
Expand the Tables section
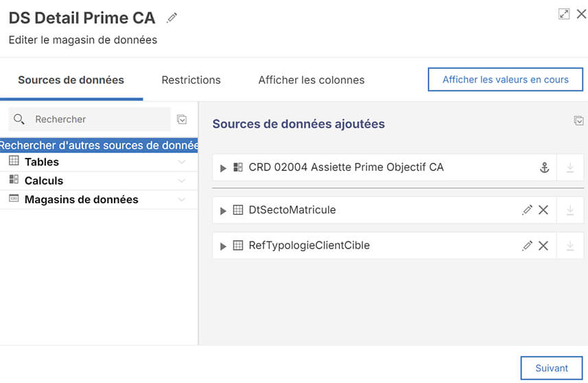[x=181, y=162]
